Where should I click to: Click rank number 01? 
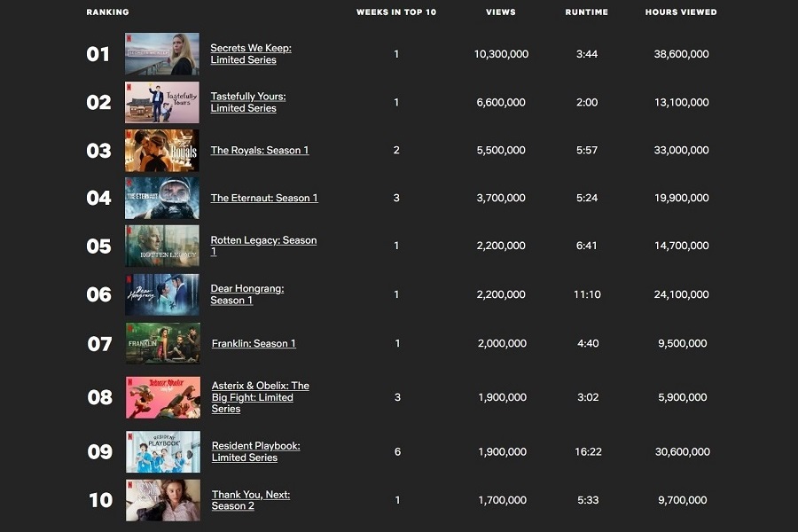98,54
